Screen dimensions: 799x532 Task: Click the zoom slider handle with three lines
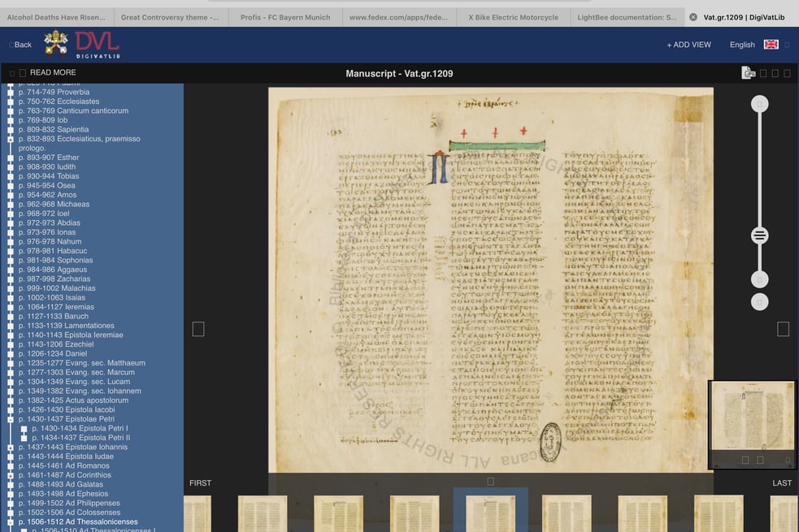(x=759, y=236)
